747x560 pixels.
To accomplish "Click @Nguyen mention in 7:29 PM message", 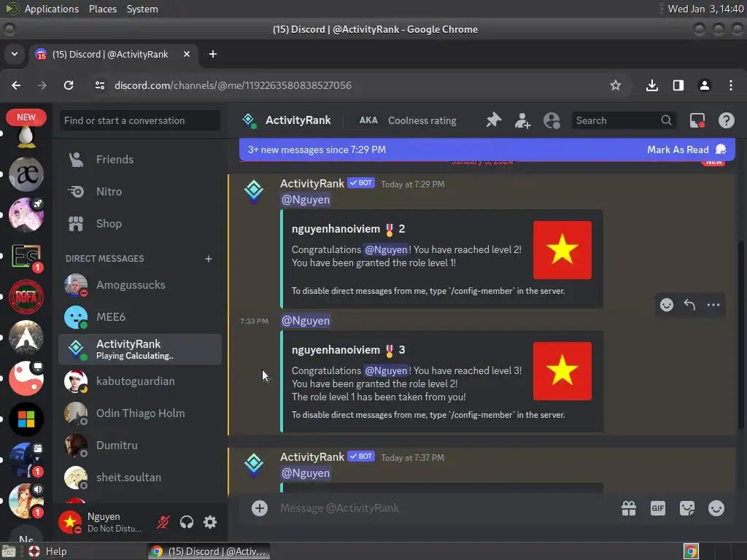I will pyautogui.click(x=306, y=200).
